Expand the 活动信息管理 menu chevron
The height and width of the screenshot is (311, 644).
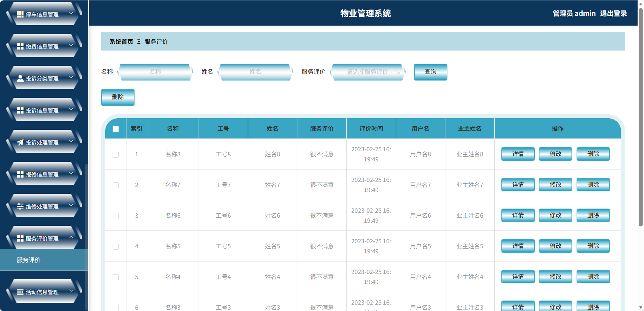[71, 291]
